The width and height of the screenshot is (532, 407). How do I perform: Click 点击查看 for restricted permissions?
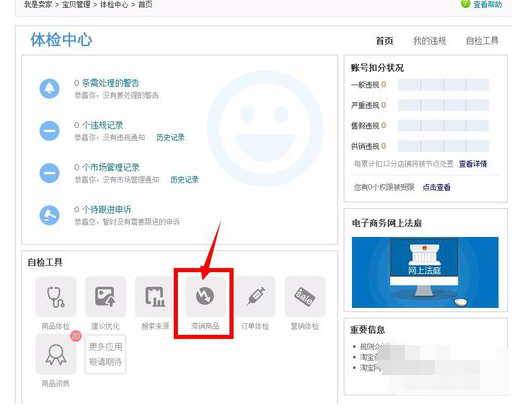coord(437,187)
